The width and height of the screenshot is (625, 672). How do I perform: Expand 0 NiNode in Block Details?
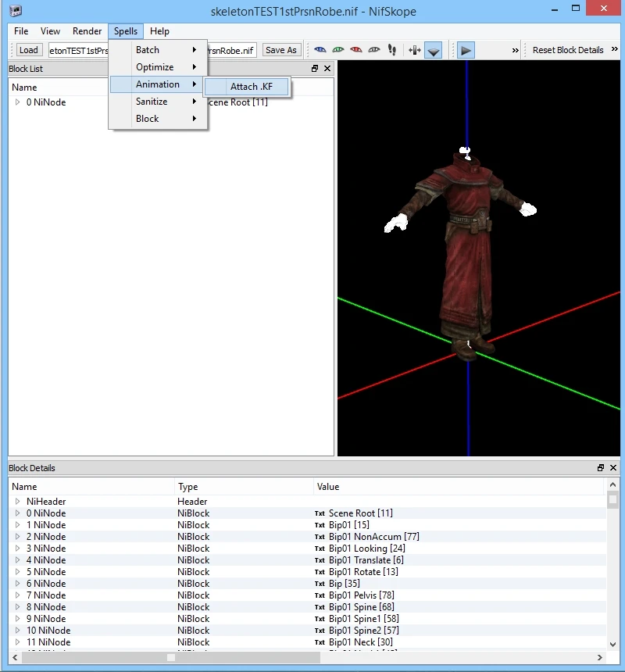17,513
